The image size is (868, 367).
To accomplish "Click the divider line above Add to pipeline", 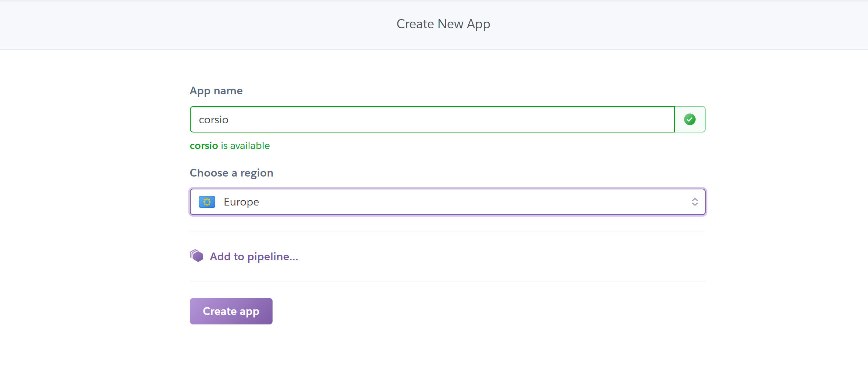I will 447,232.
